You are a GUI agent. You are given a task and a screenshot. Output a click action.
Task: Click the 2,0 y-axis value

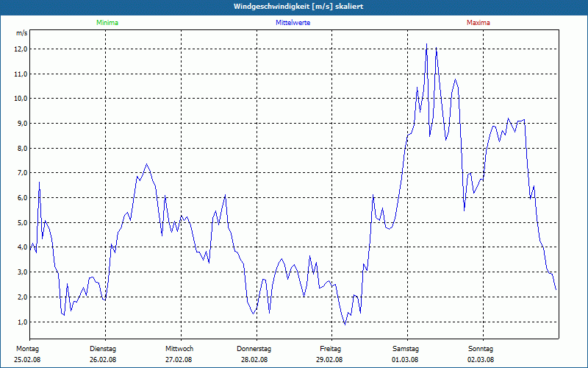(22, 297)
